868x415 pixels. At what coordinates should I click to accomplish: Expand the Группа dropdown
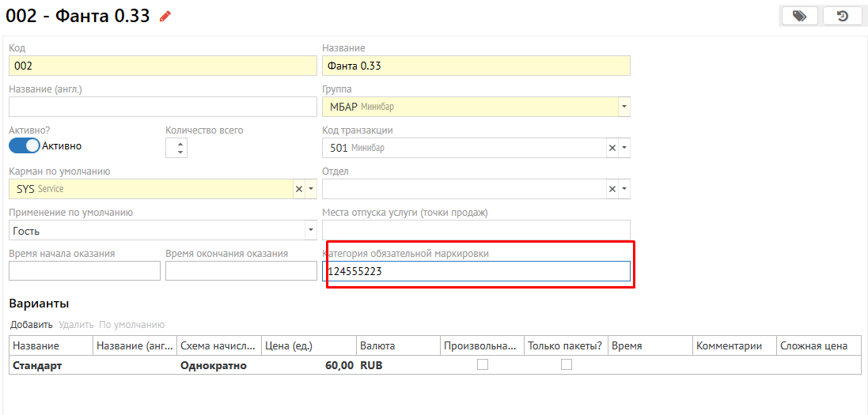624,106
